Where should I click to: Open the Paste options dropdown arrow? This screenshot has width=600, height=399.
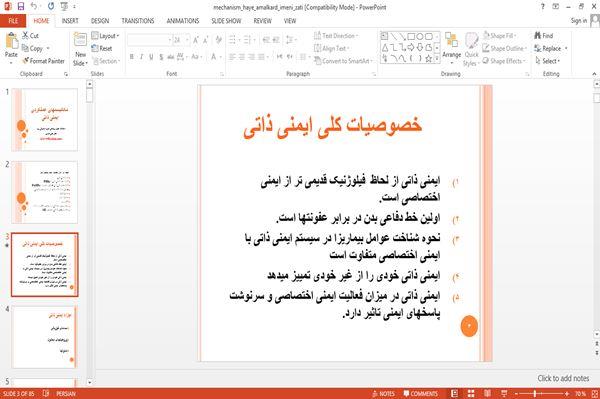[x=11, y=62]
